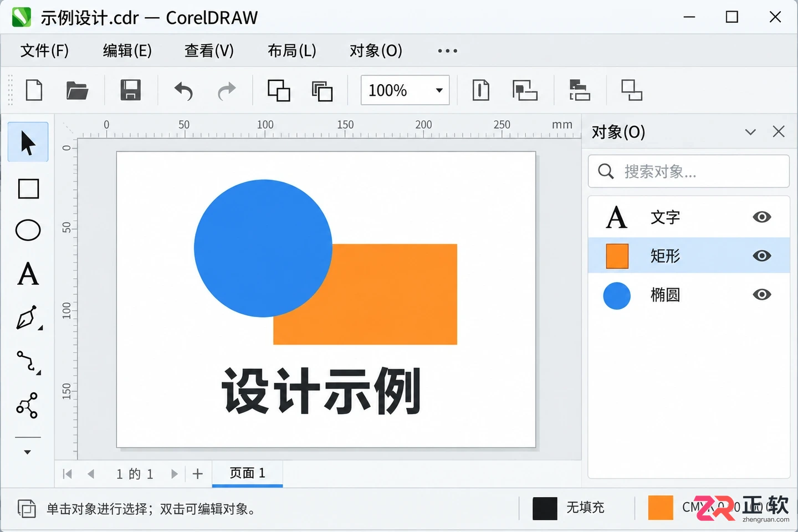Click the overlapping outlined squares toolbar icon
The image size is (798, 532).
point(279,90)
